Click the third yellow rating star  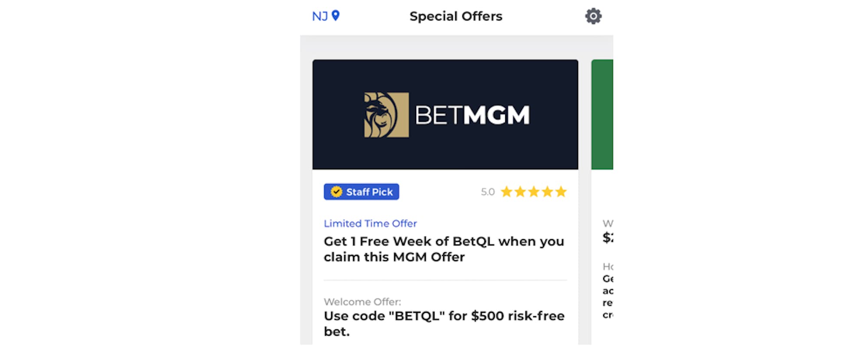coord(534,192)
